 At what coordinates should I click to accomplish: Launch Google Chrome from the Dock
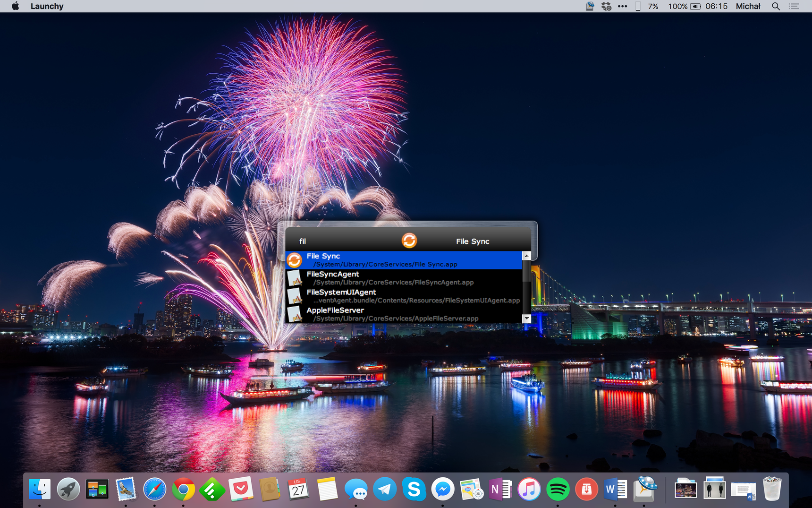coord(184,489)
